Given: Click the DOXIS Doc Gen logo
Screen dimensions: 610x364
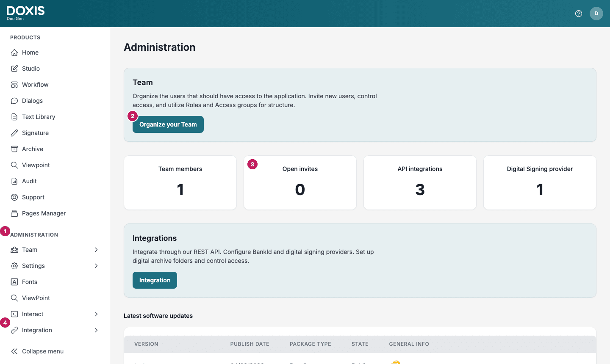Looking at the screenshot, I should [x=25, y=13].
